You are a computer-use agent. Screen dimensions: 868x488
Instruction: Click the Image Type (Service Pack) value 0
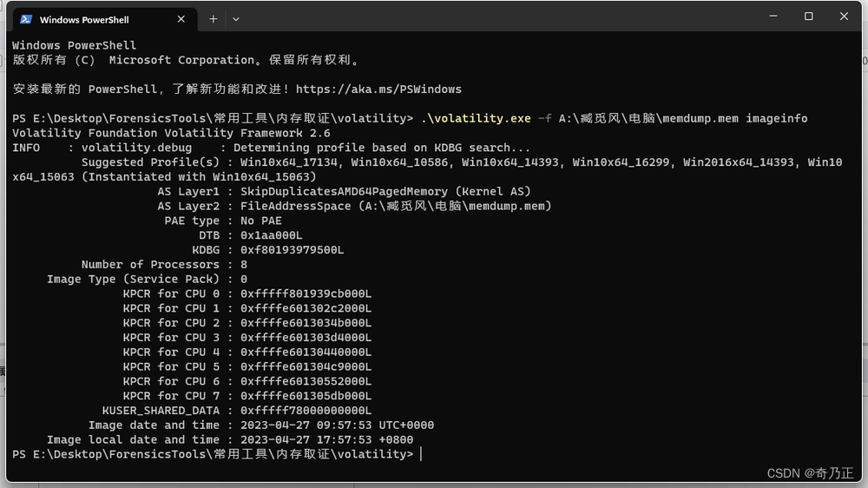pos(244,280)
